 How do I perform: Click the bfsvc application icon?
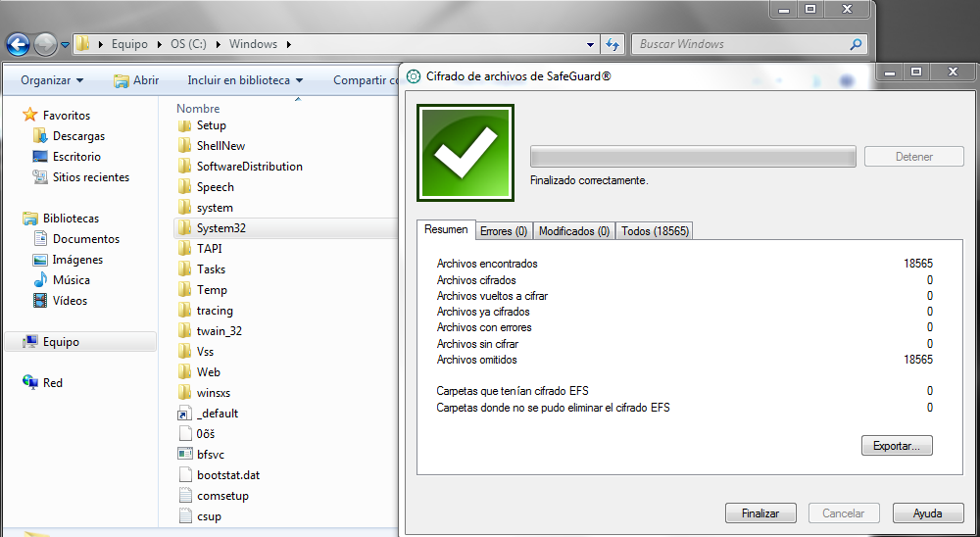[184, 455]
